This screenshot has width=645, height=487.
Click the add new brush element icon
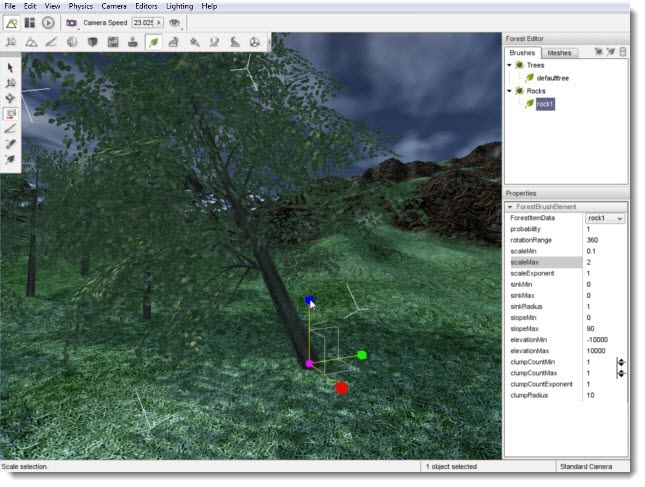[x=611, y=51]
